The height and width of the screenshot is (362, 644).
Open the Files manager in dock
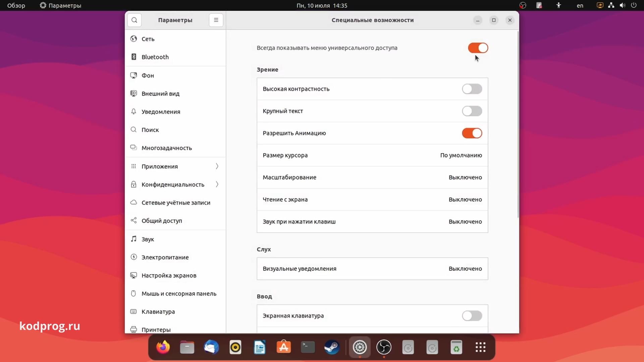187,347
